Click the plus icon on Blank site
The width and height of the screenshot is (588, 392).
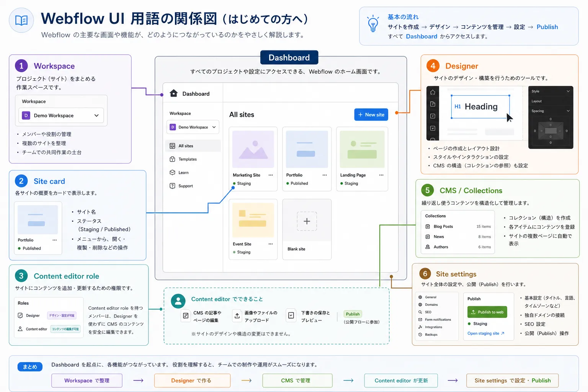coord(307,221)
